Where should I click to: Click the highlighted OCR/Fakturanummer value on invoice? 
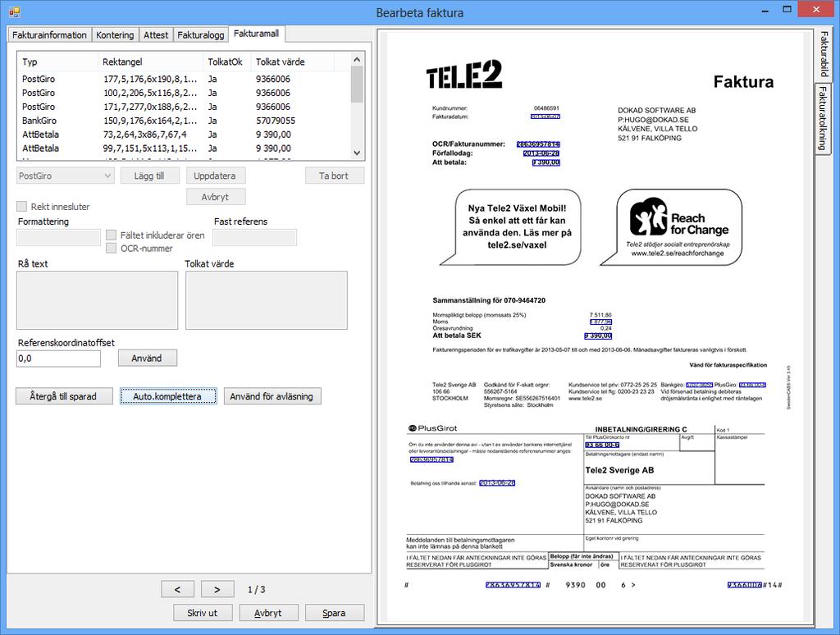point(538,144)
